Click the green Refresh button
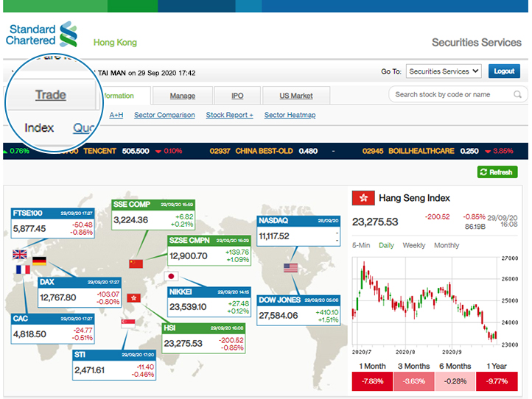The width and height of the screenshot is (532, 399). coord(497,172)
